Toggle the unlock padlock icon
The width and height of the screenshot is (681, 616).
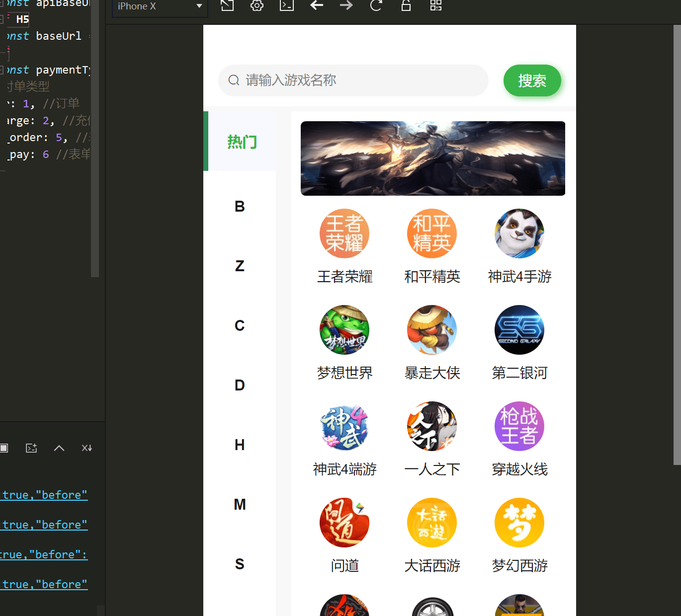(x=406, y=5)
